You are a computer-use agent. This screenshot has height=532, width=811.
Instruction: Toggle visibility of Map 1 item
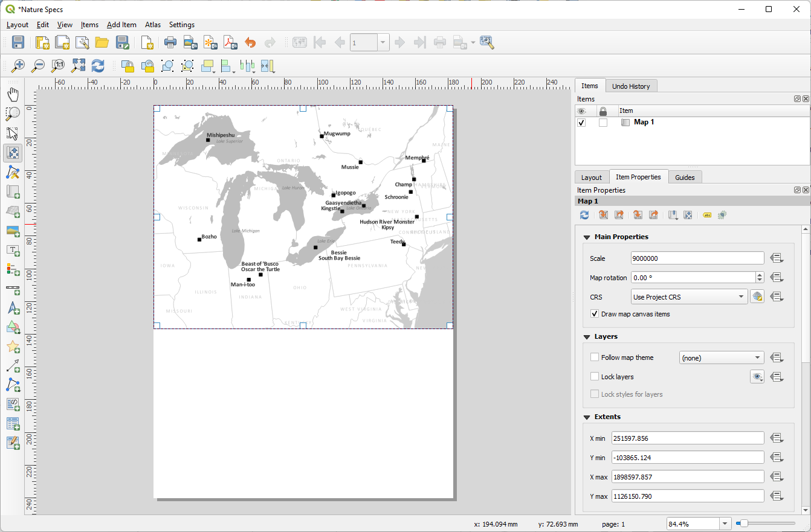point(581,123)
